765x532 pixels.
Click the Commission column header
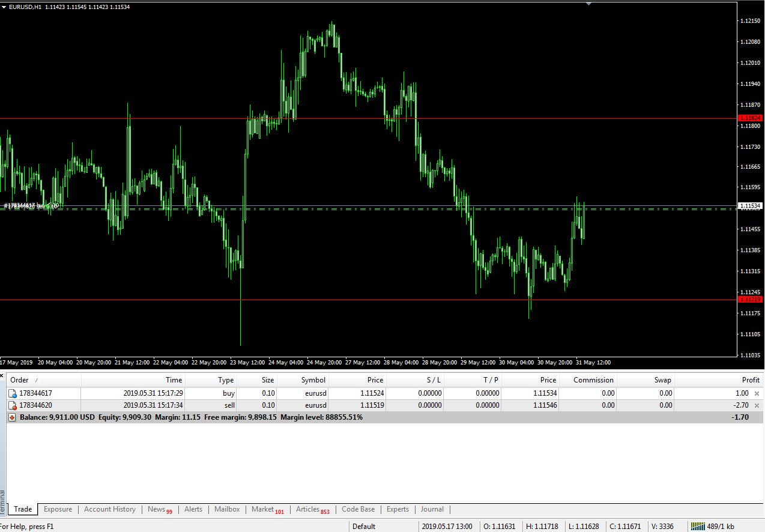pyautogui.click(x=593, y=380)
